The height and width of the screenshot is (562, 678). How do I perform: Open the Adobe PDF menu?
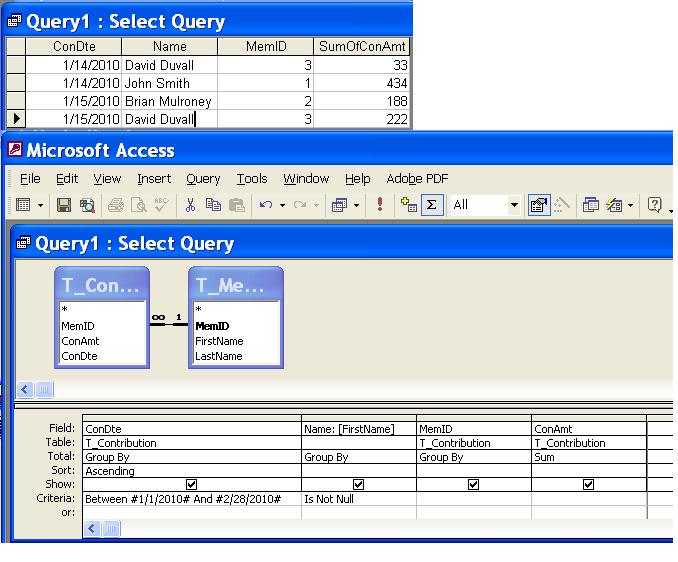click(x=417, y=179)
